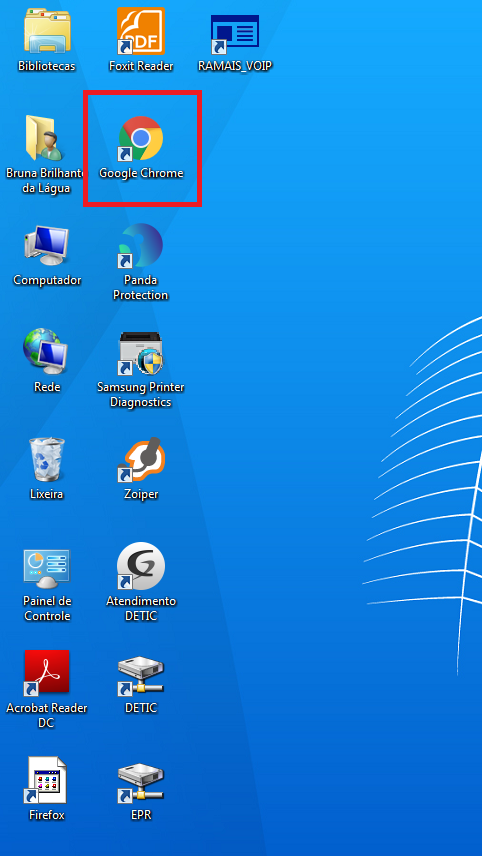Screen dimensions: 482x856
Task: Select the Rede network icon
Action: 46,352
